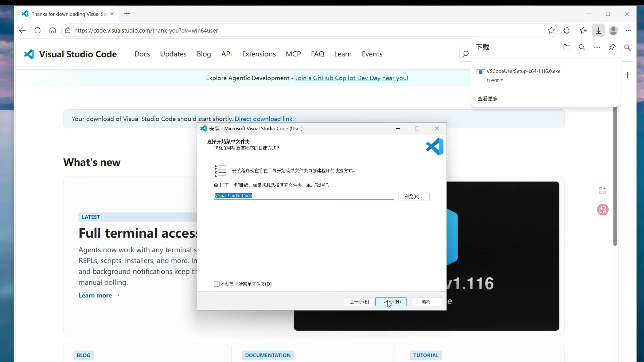
Task: Expand 查看更多 downloads list
Action: [488, 99]
